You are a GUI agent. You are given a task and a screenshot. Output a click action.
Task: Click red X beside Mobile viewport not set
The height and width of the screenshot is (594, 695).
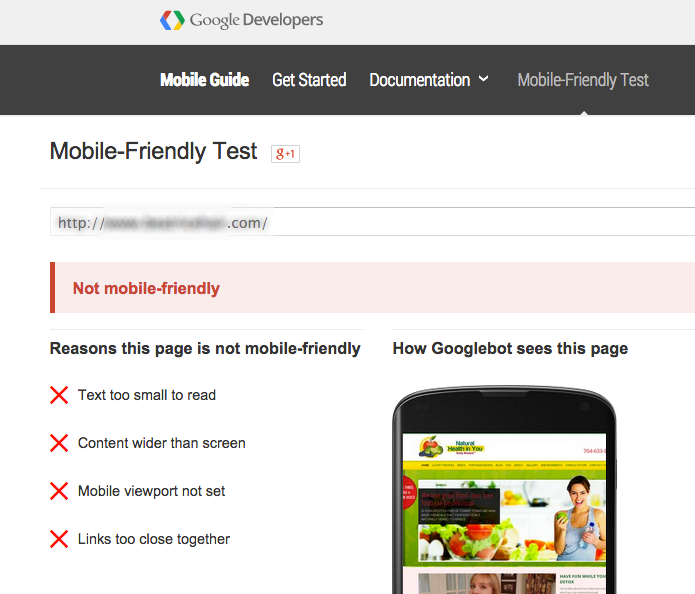(x=59, y=491)
